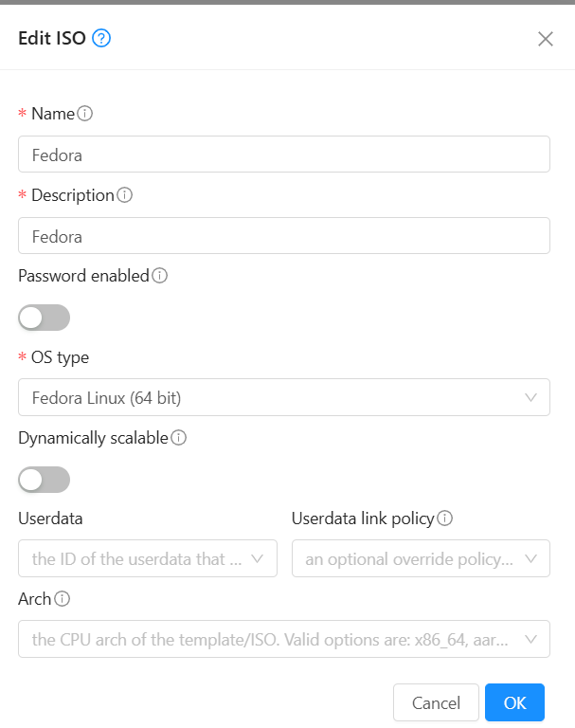Viewport: 575px width, 728px height.
Task: Confirm changes with the OK button
Action: (514, 702)
